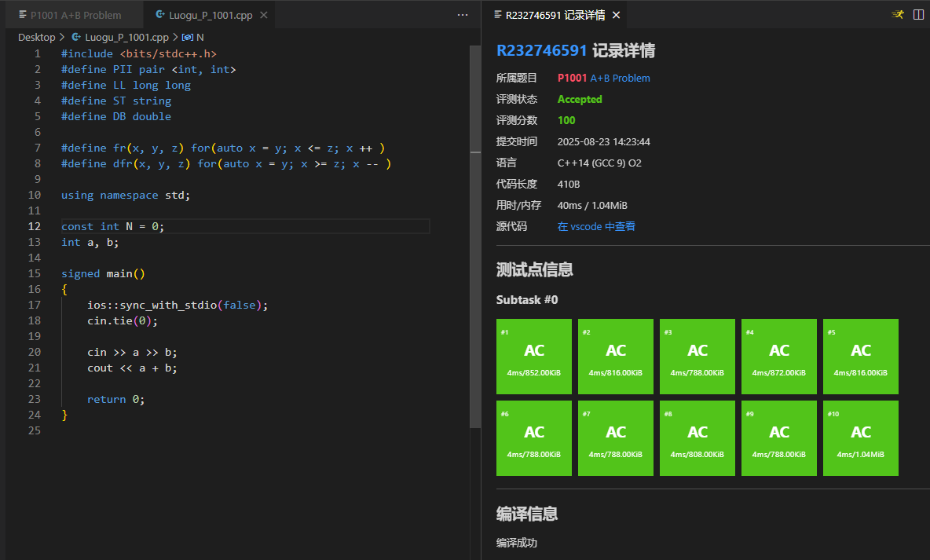930x560 pixels.
Task: Open source via 在 vscode 中查看 link
Action: click(596, 226)
